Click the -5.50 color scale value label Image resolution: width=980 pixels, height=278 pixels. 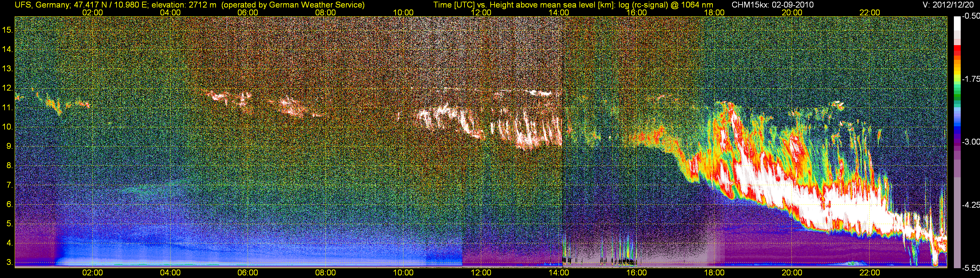971,268
